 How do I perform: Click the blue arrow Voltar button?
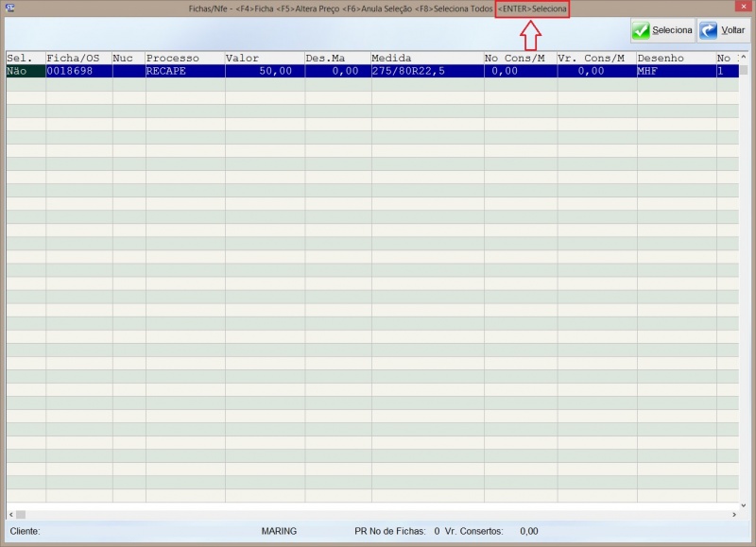click(x=723, y=30)
